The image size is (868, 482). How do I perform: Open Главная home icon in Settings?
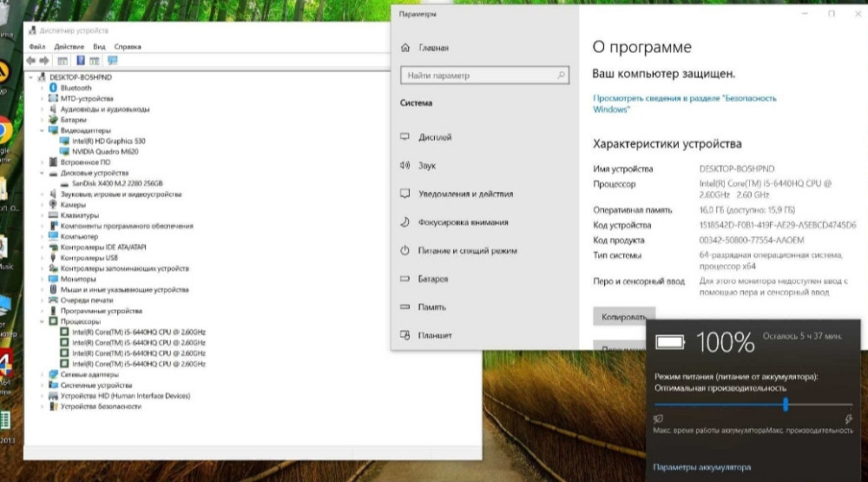click(x=404, y=48)
